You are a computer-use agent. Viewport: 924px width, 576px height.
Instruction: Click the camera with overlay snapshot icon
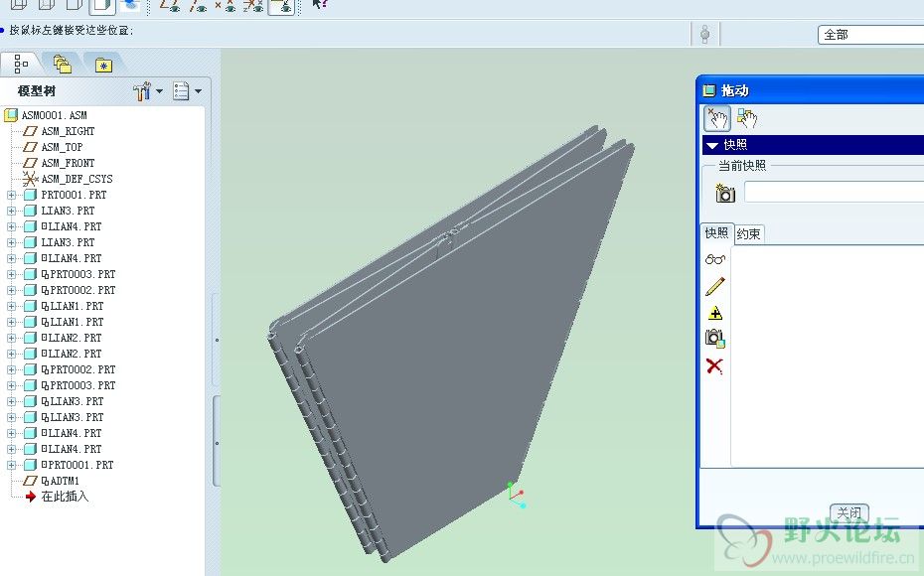(714, 338)
